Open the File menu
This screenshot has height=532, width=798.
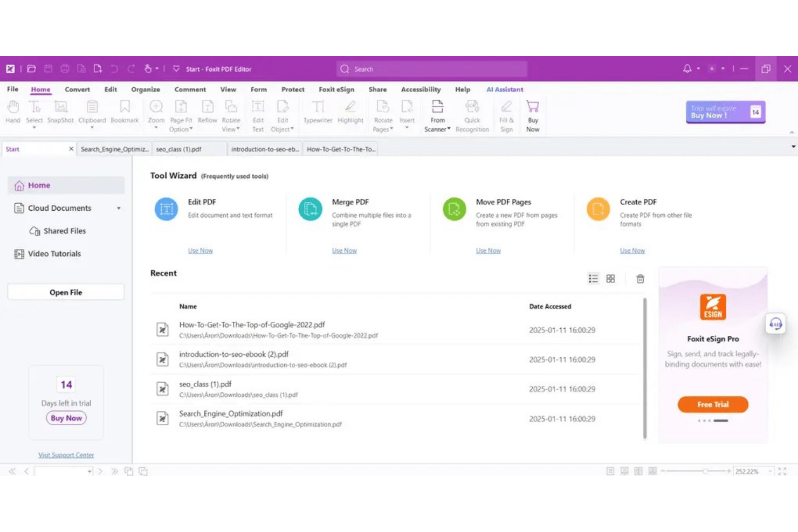13,89
